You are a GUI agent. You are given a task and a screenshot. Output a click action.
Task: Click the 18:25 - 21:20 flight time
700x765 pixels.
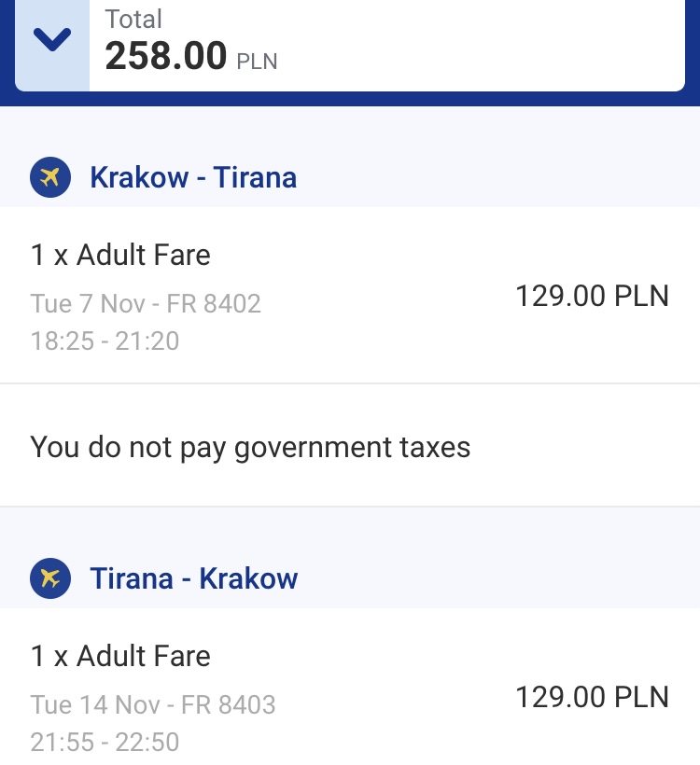tap(105, 341)
